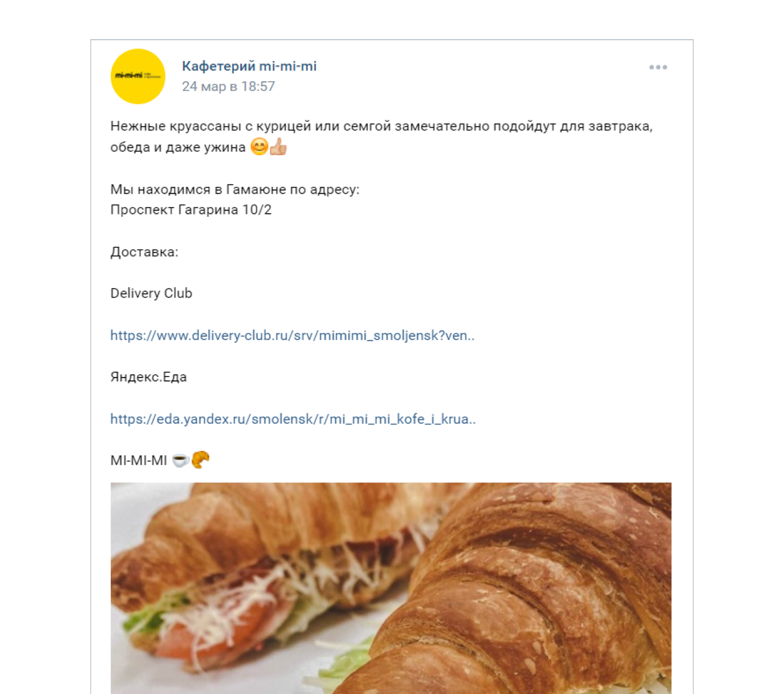
Task: Click the smiling emoji in the post text
Action: tap(260, 147)
